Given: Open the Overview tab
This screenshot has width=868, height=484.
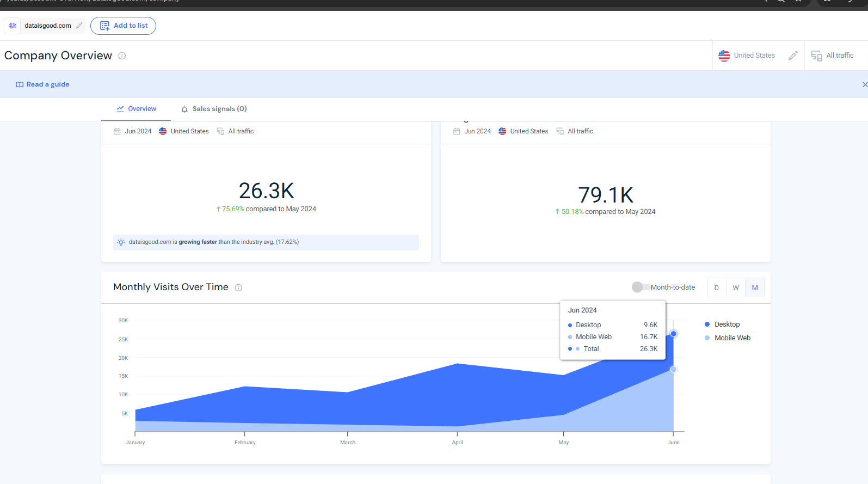Looking at the screenshot, I should [136, 109].
